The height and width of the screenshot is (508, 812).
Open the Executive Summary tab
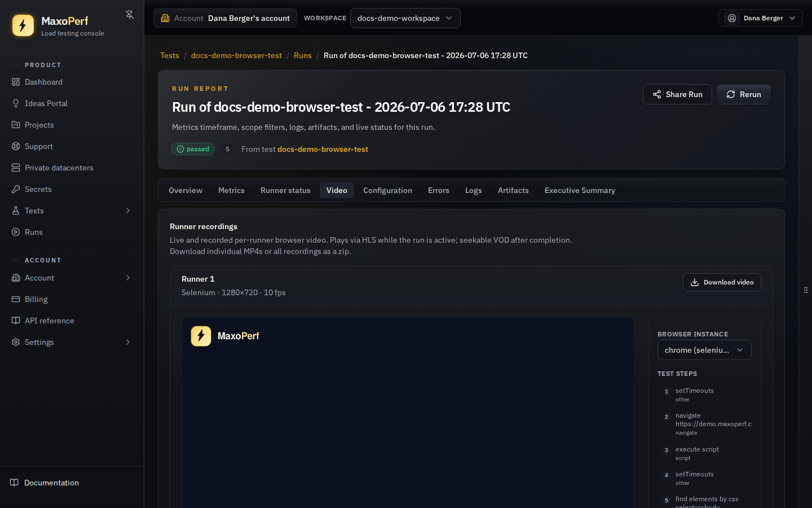tap(580, 190)
